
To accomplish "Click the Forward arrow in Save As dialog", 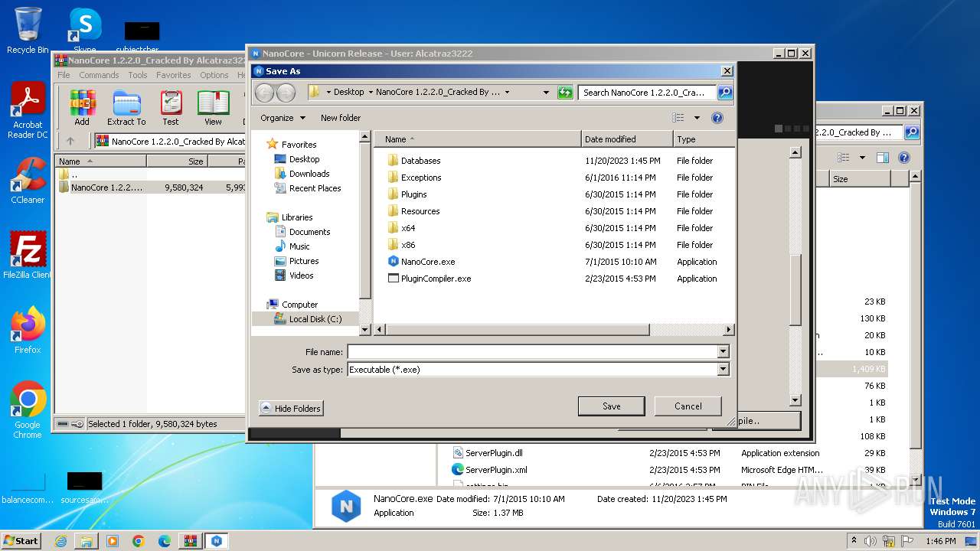I will click(x=286, y=93).
